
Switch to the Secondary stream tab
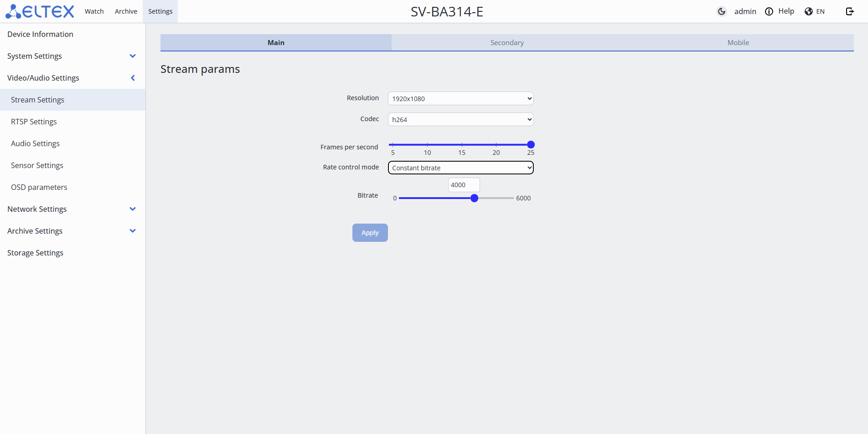point(507,42)
